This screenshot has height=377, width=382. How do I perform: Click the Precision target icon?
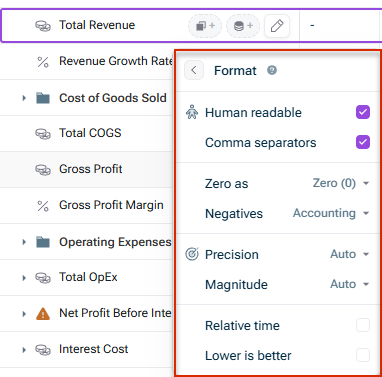(192, 254)
